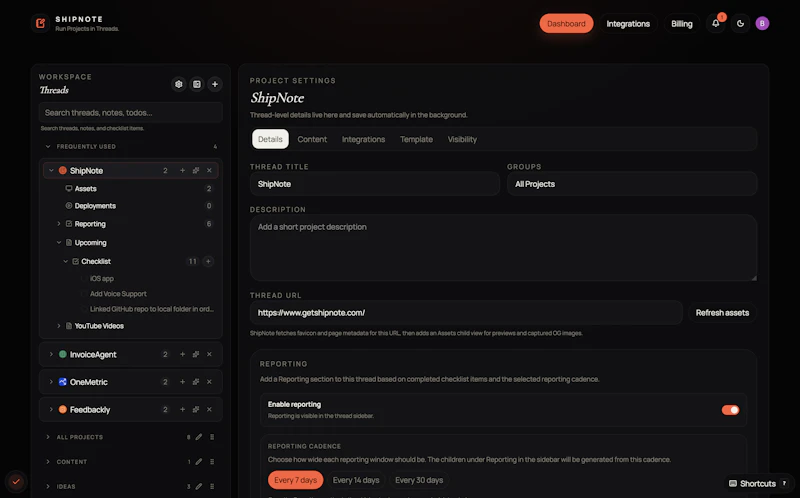800x498 pixels.
Task: Select Every 30 days cadence
Action: click(419, 480)
